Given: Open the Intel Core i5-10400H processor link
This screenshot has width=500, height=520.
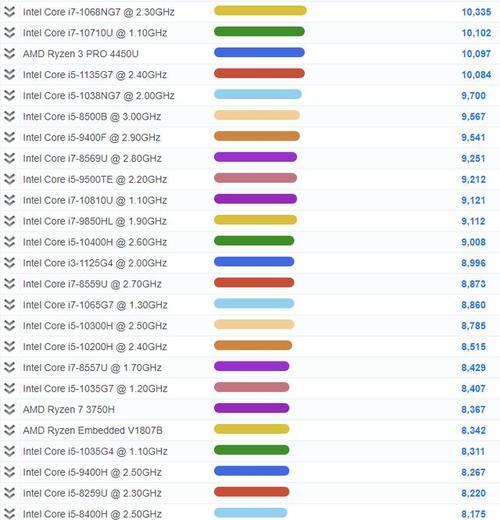Looking at the screenshot, I should 95,242.
